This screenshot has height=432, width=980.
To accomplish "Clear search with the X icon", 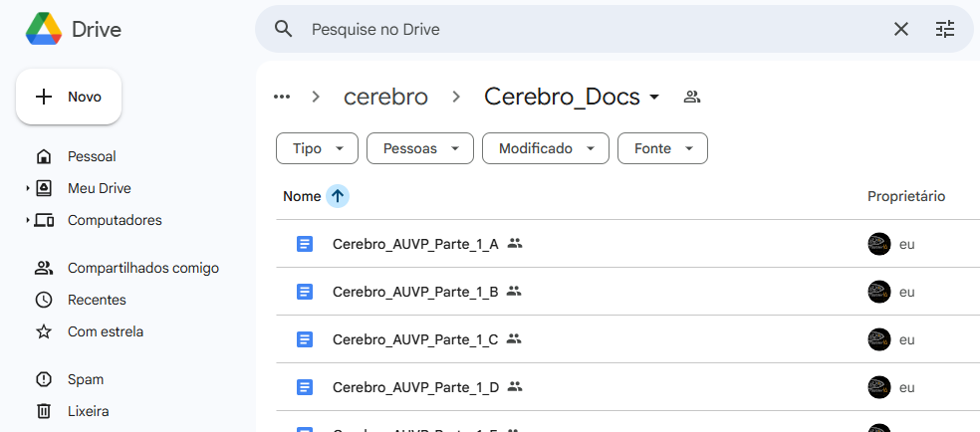I will point(901,29).
